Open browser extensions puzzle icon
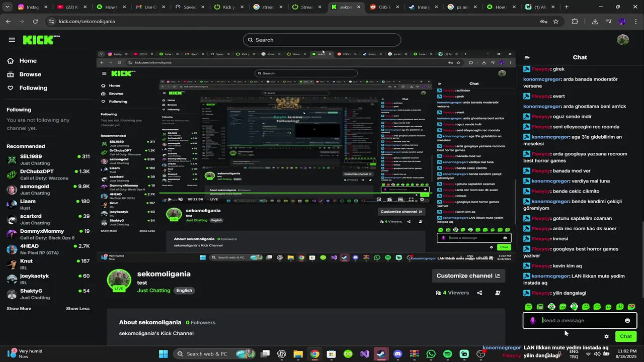 click(x=575, y=22)
